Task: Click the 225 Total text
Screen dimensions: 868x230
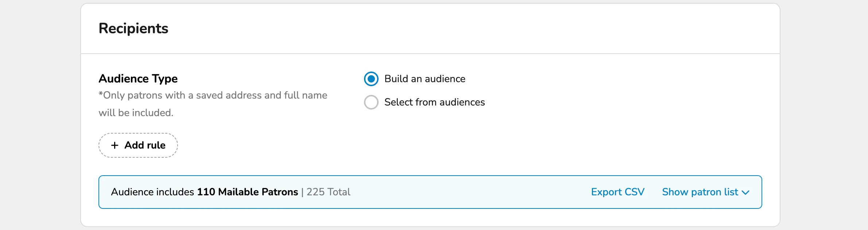Action: [x=328, y=192]
